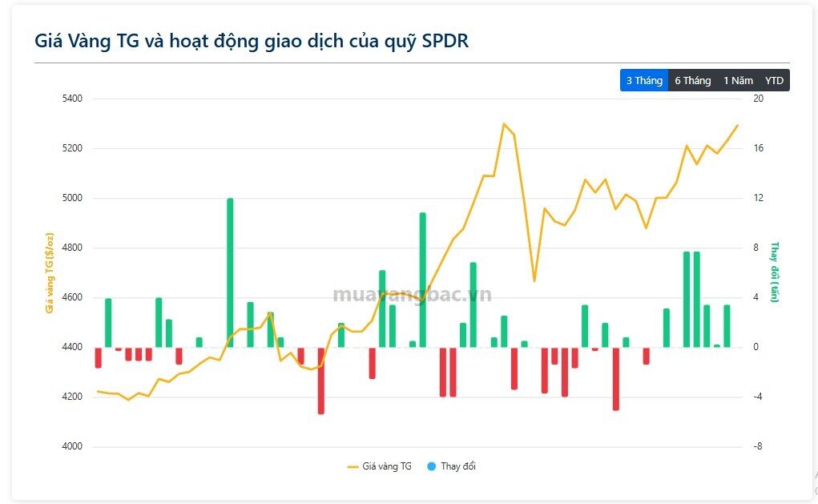818x504 pixels.
Task: Click the chart title about SPDR fund
Action: point(250,38)
